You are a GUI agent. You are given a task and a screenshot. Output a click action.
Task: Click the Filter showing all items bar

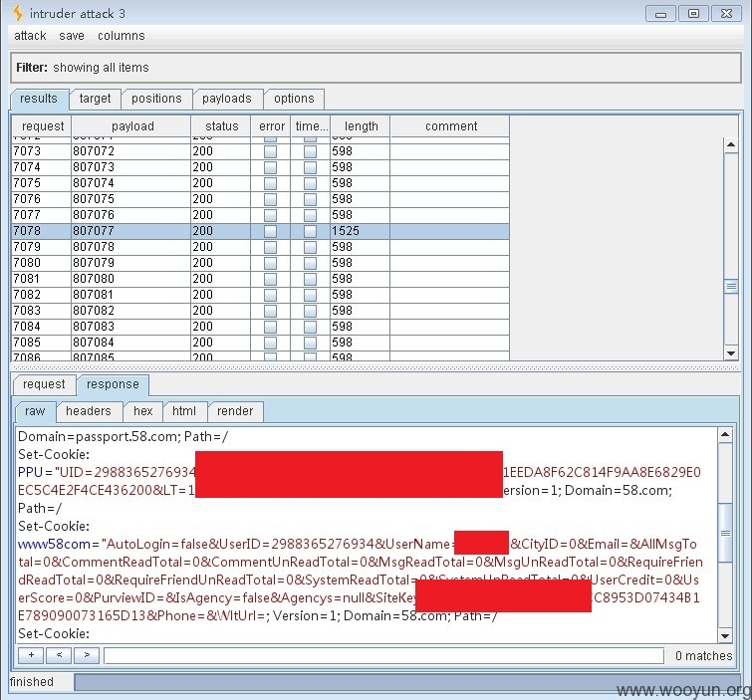376,68
